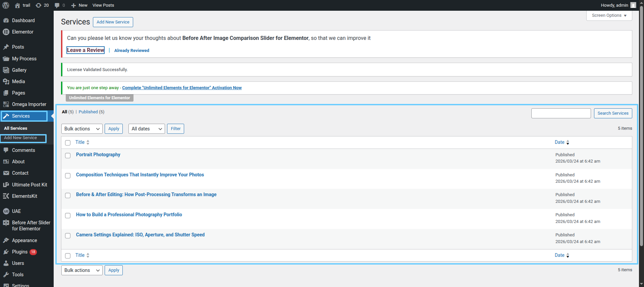
Task: Expand the Screen Options panel
Action: (609, 15)
